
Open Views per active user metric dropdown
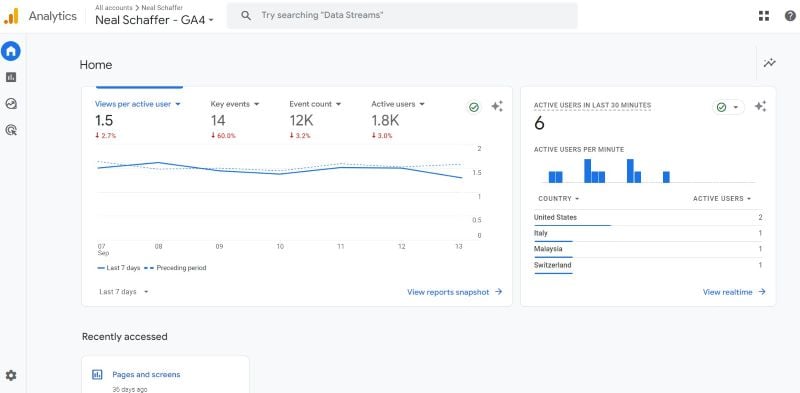click(x=138, y=104)
